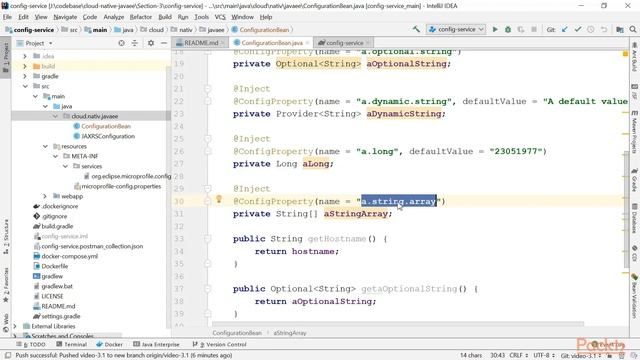
Task: Click the Git branch video-3.1 widget
Action: click(x=581, y=356)
